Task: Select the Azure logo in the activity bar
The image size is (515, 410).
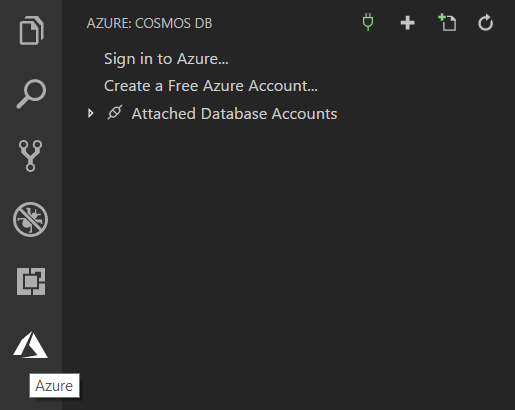Action: (31, 345)
